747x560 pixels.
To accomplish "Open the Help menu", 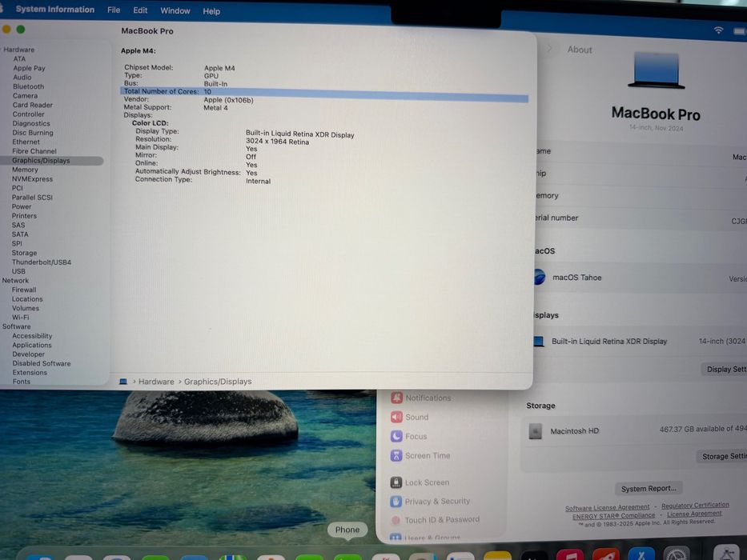I will (211, 11).
